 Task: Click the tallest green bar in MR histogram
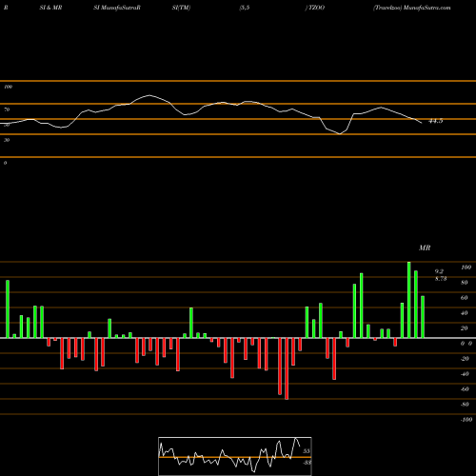point(409,300)
